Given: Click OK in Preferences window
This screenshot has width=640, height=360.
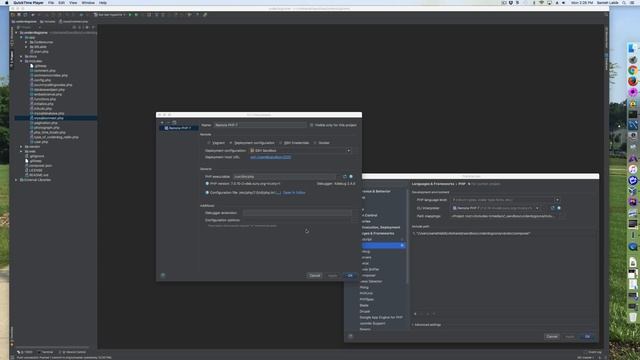Looking at the screenshot, I should pyautogui.click(x=587, y=336).
